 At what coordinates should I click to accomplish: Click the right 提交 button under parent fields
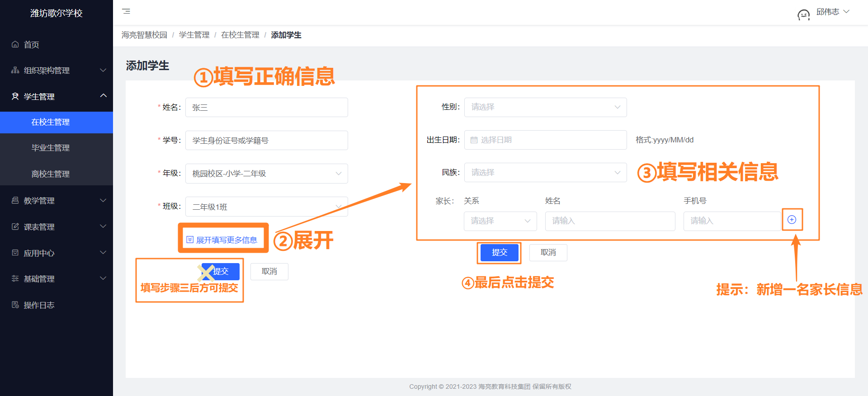click(x=500, y=252)
